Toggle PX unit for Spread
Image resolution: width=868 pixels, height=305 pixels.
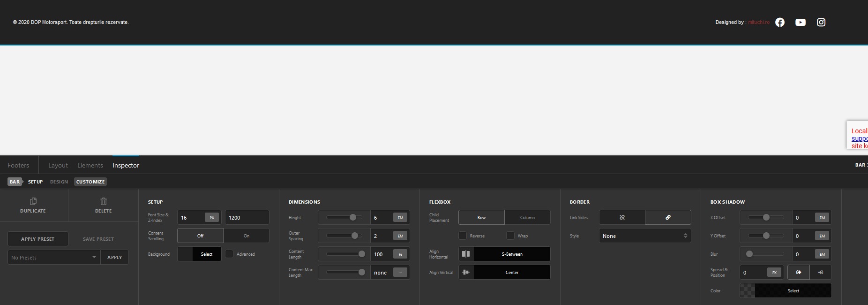pyautogui.click(x=774, y=273)
